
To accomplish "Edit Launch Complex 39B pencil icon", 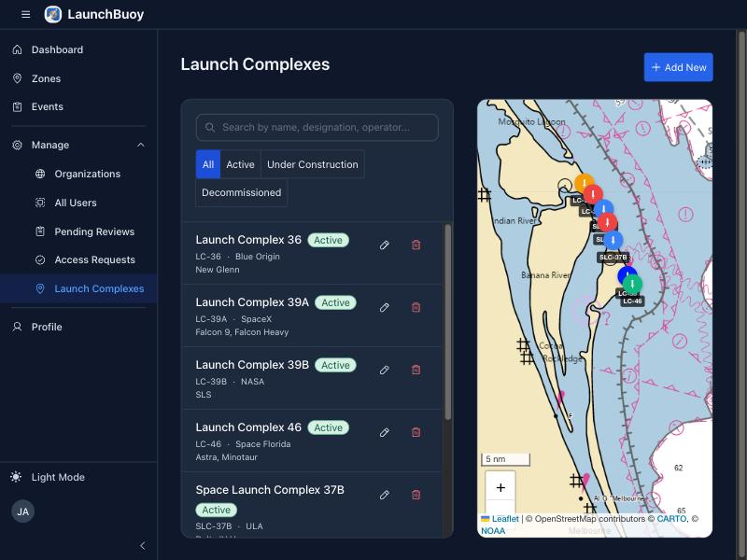I will pos(385,370).
